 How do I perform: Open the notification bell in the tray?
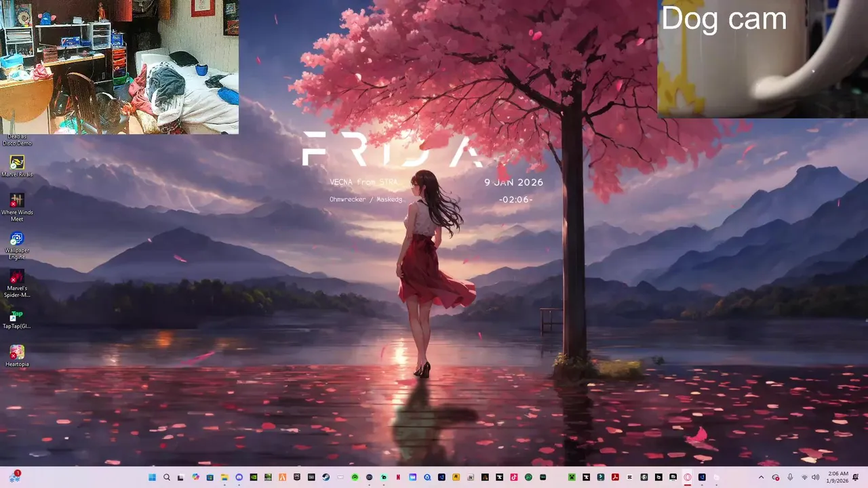(x=856, y=477)
